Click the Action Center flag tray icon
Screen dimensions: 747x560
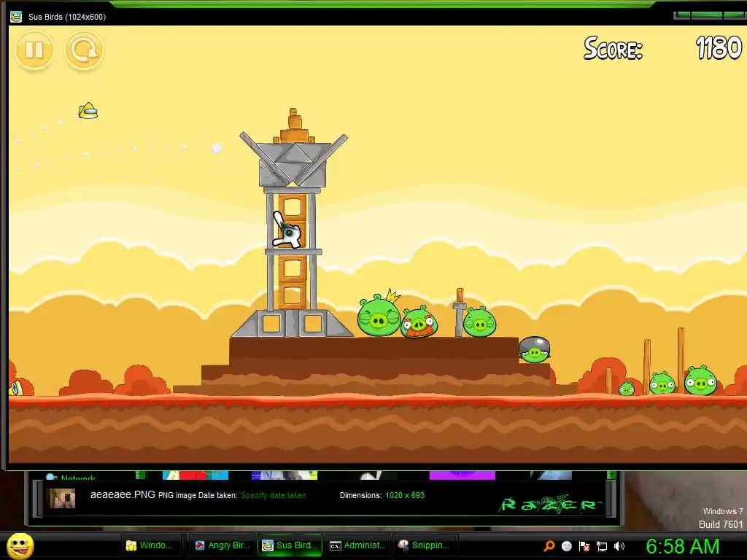(584, 546)
